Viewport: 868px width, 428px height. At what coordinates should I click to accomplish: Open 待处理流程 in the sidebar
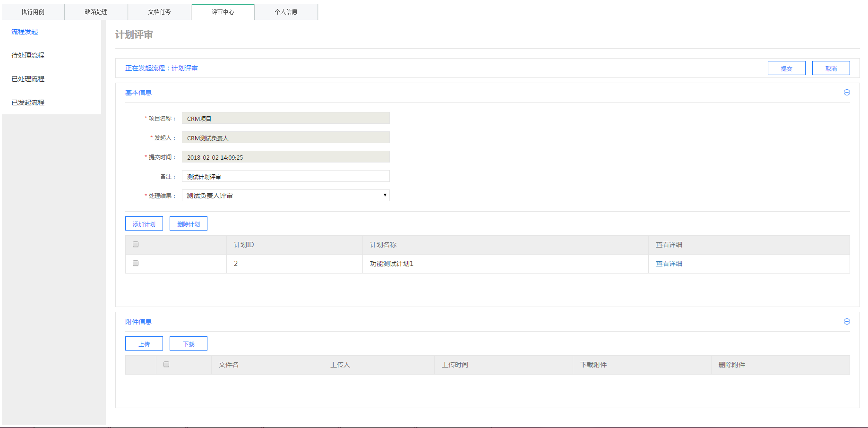28,55
